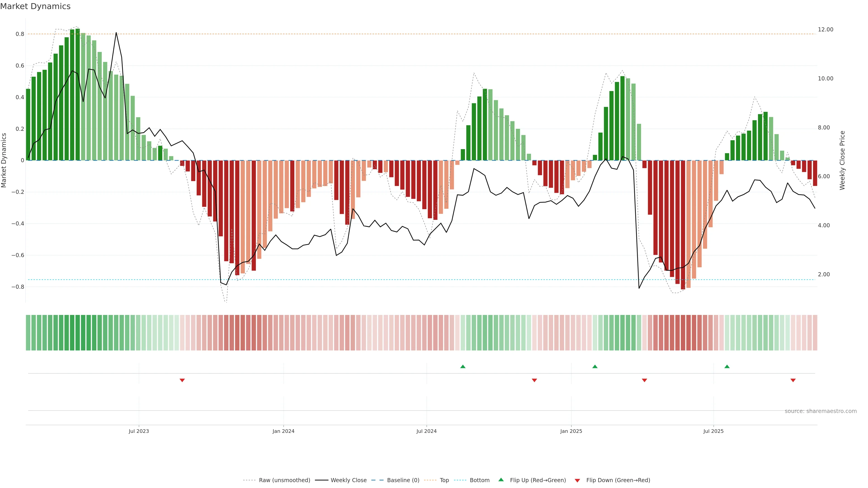Image resolution: width=868 pixels, height=488 pixels.
Task: Click the green flip-up marker after Jul 2025
Action: pos(727,366)
